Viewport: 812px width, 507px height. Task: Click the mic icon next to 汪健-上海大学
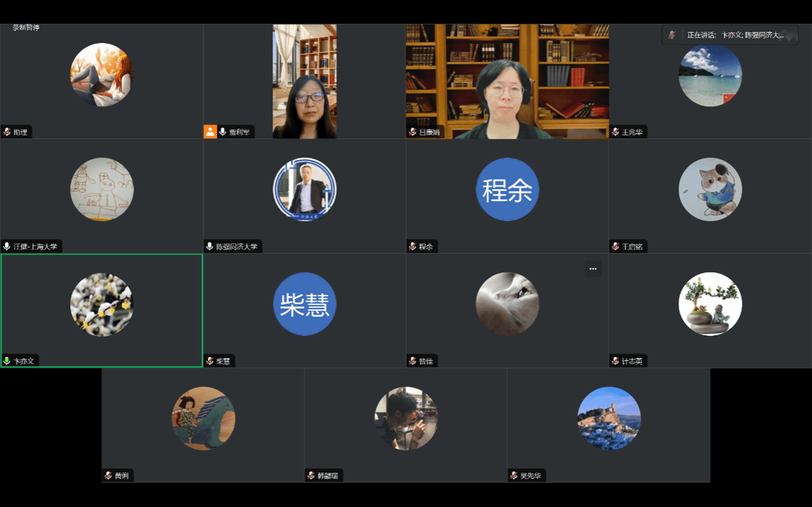pyautogui.click(x=7, y=246)
